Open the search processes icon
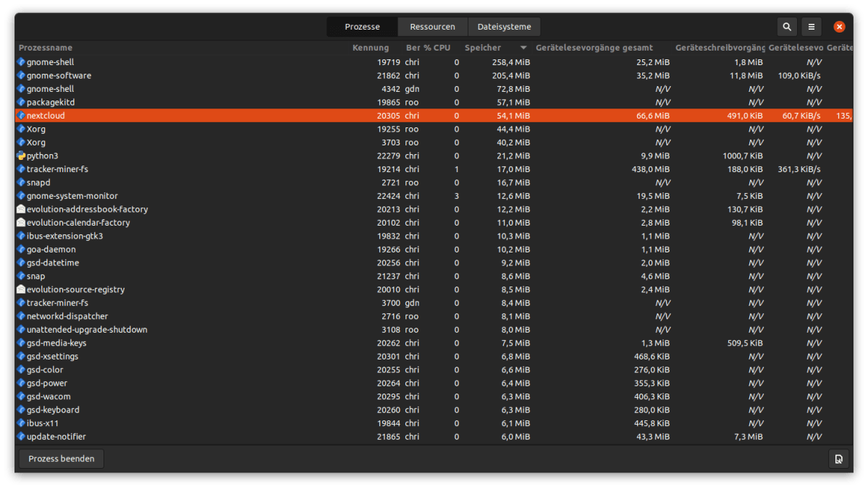Screen dimensions: 868x489 point(787,27)
